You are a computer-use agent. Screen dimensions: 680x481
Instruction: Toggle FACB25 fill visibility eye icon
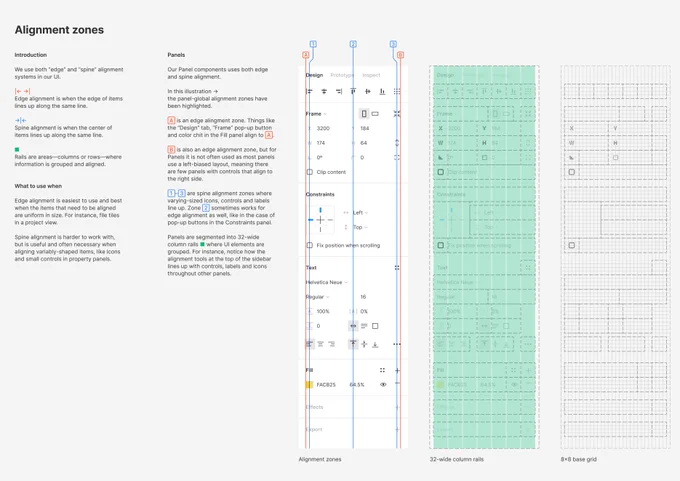tap(383, 384)
